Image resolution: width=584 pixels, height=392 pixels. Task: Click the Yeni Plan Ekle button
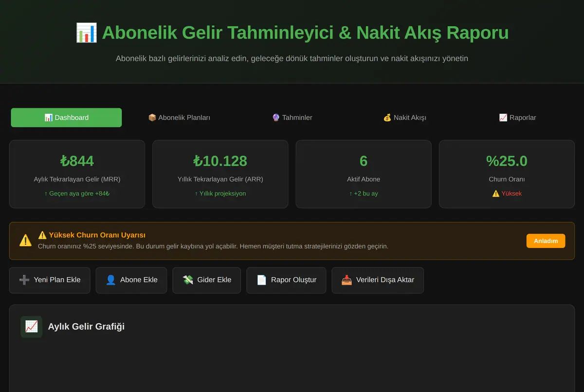tap(50, 280)
